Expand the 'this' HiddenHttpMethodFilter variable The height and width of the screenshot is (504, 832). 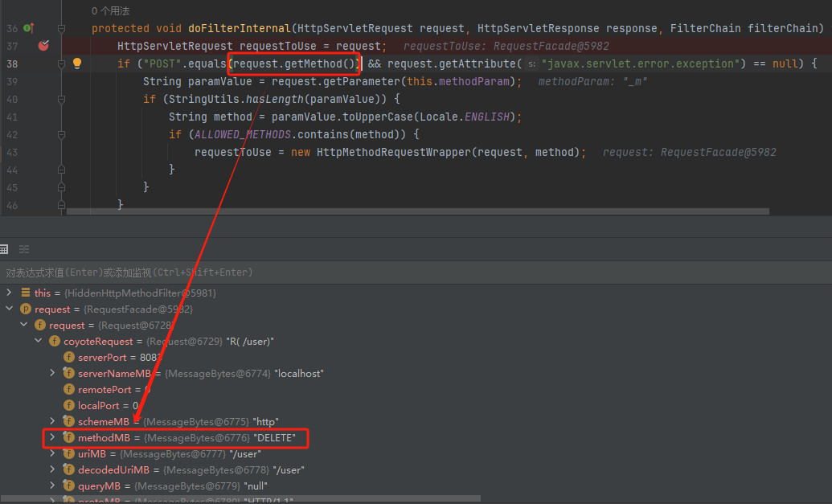click(9, 293)
